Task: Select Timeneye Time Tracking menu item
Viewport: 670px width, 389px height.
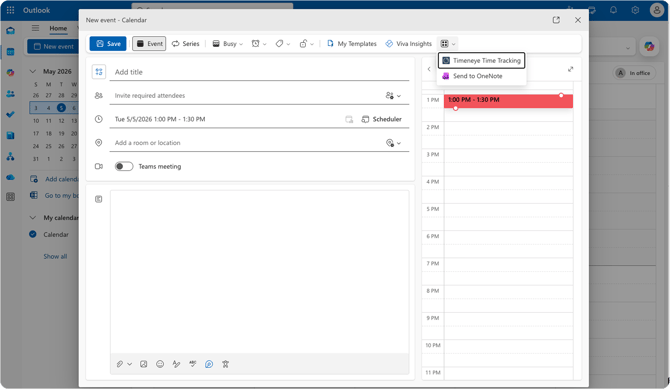Action: point(482,61)
